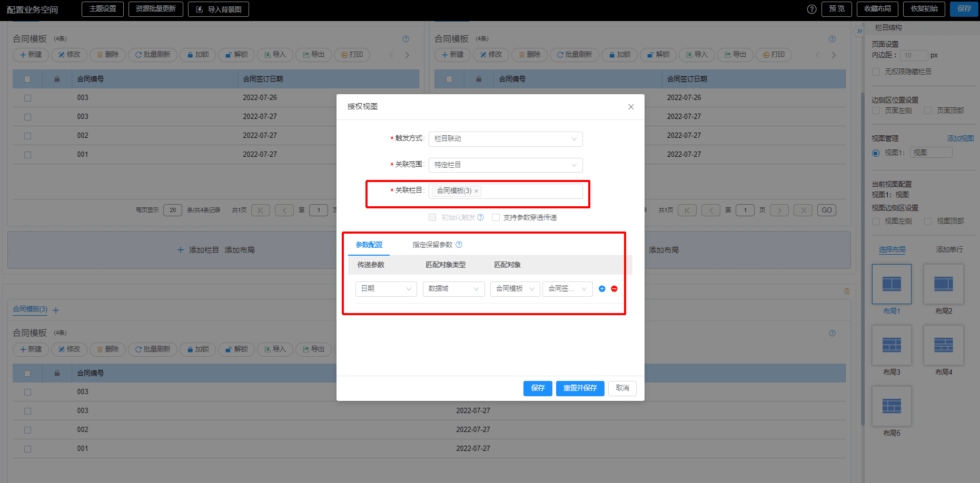Click 恢复初始 button
The height and width of the screenshot is (483, 980).
924,9
